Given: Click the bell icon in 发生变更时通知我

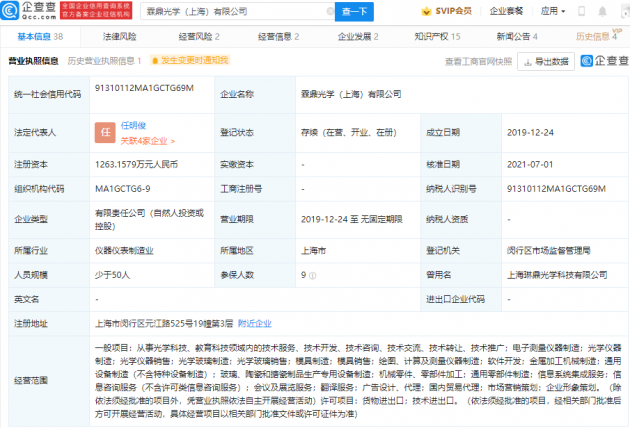Looking at the screenshot, I should click(x=155, y=61).
